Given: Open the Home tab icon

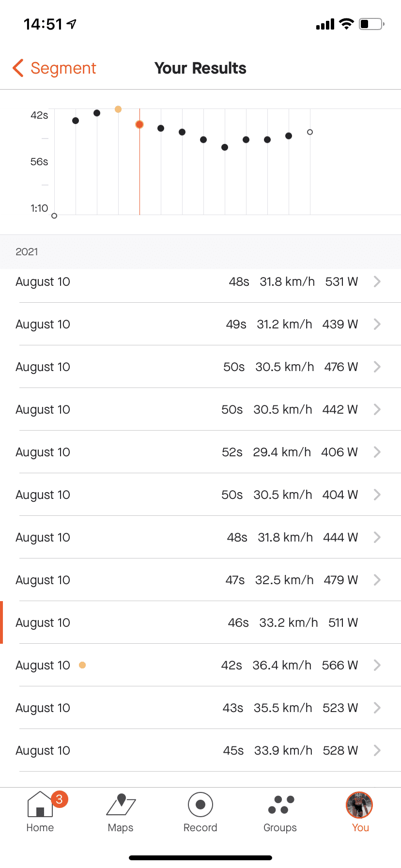Looking at the screenshot, I should (40, 805).
